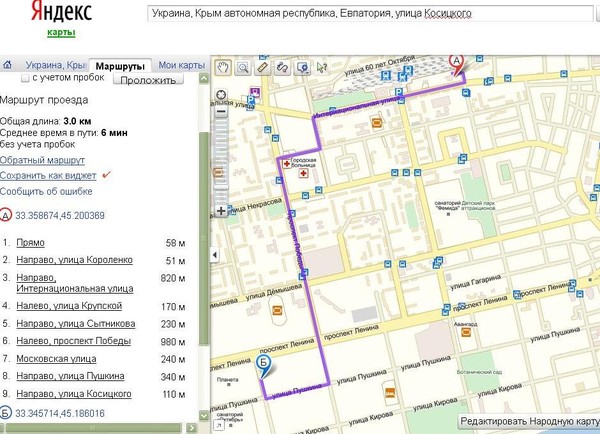Click the compass locate button on map
This screenshot has width=600, height=434.
(x=221, y=95)
